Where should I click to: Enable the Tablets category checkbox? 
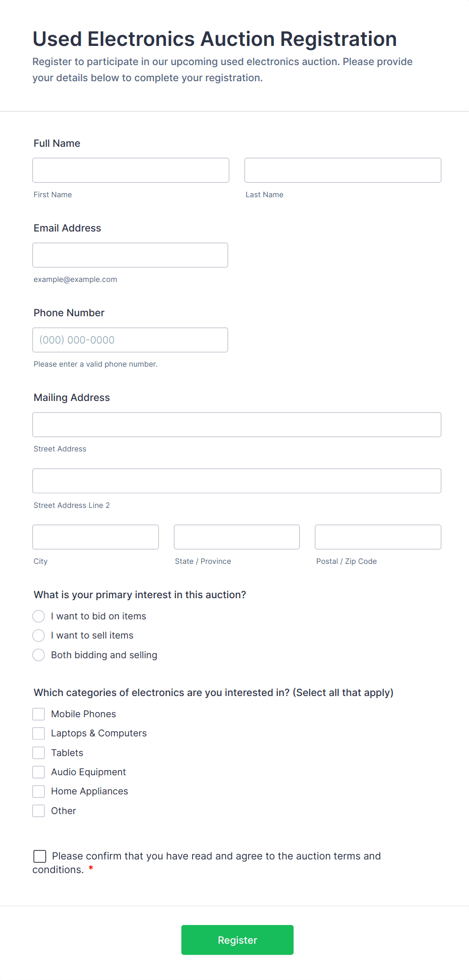(x=39, y=753)
